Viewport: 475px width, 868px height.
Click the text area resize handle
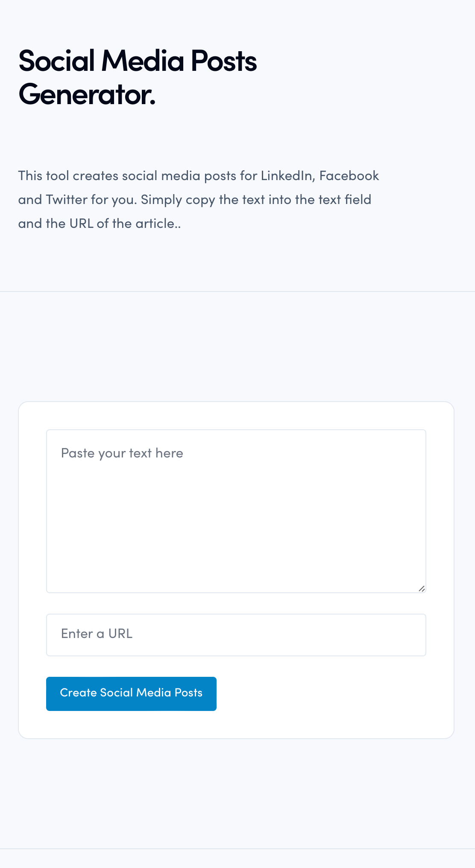[422, 588]
